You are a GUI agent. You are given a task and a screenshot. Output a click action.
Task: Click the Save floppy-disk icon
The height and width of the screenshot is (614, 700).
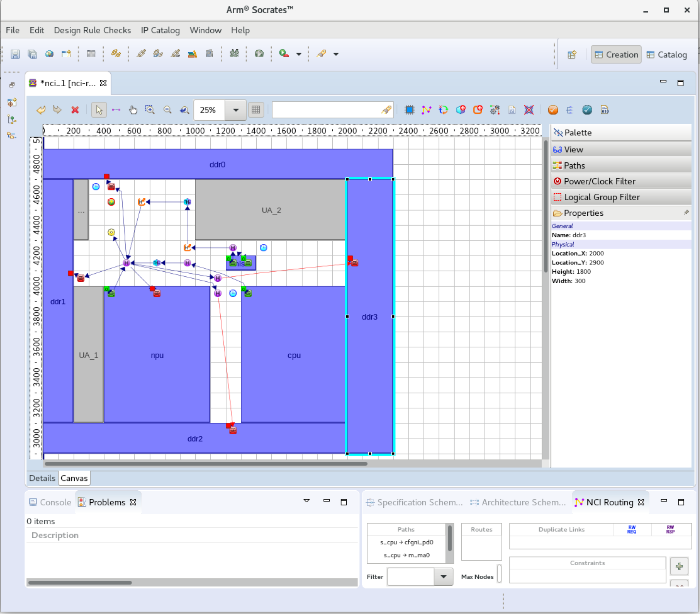coord(15,54)
